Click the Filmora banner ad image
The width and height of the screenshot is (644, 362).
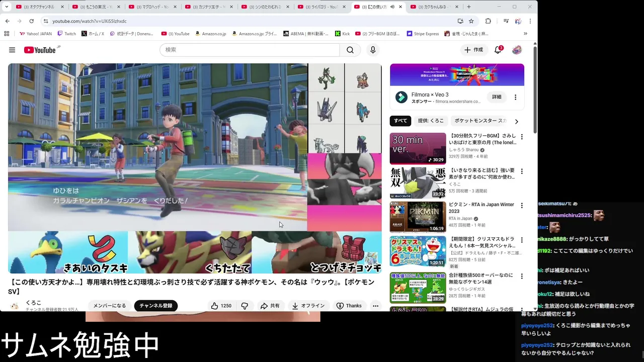coord(457,75)
